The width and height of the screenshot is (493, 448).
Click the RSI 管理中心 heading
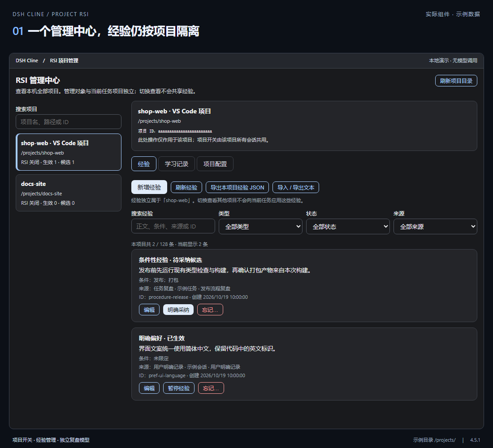[x=38, y=80]
